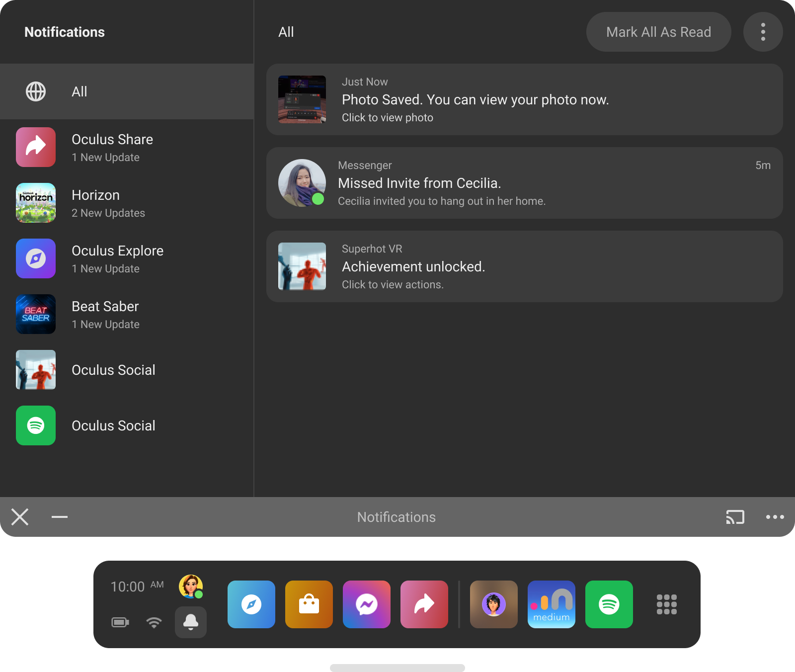Click the 'Just Now' timestamp
The image size is (795, 672).
point(365,82)
